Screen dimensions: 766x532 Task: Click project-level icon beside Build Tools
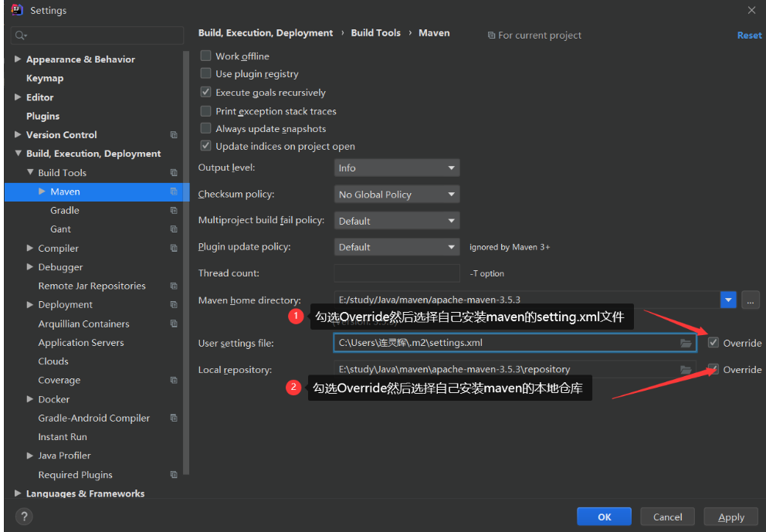click(174, 172)
